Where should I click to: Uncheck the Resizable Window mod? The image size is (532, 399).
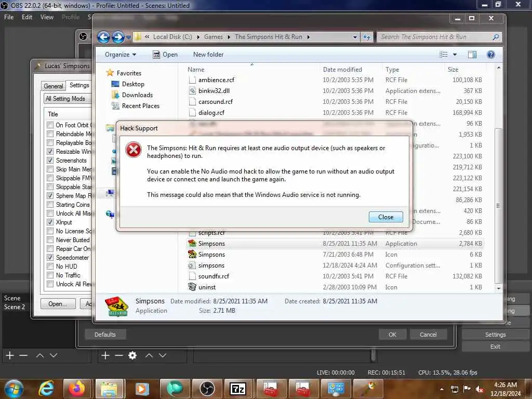[x=50, y=151]
